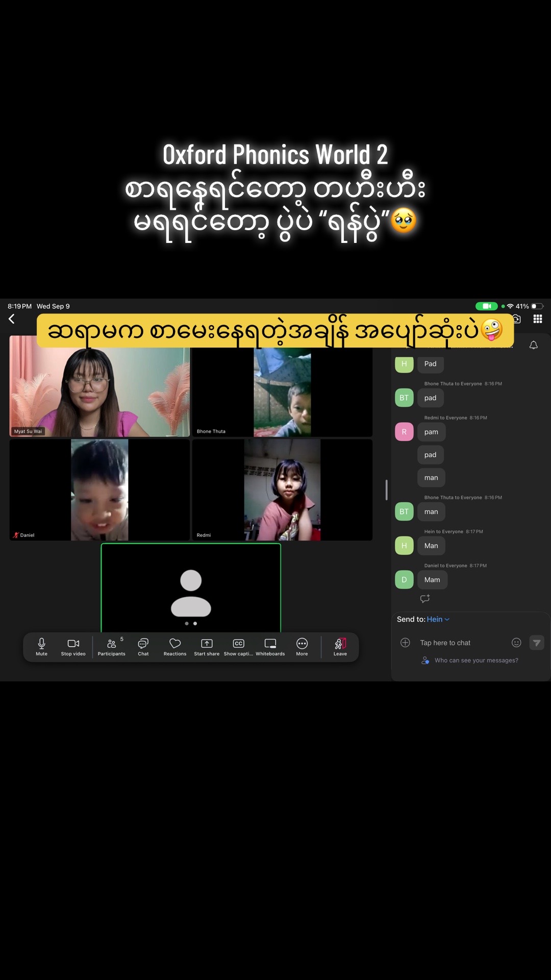Tap Hein's 'Man' chat bubble
The height and width of the screenshot is (980, 551).
point(431,546)
